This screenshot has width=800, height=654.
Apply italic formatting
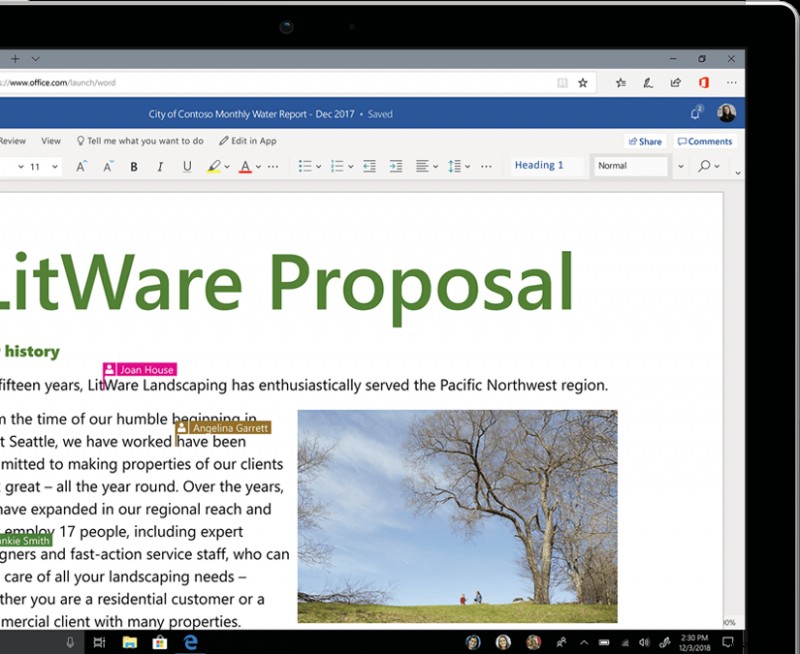click(159, 166)
